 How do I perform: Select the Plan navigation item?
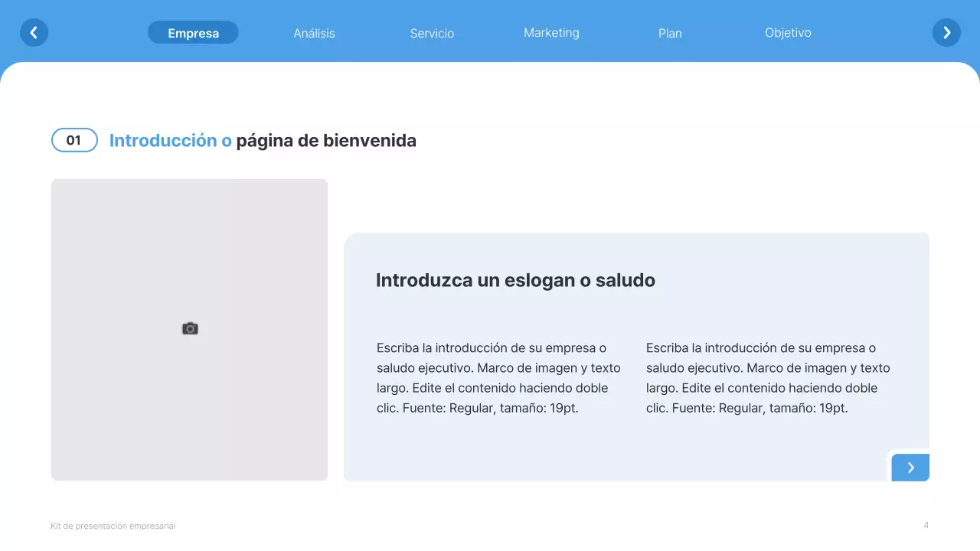pos(670,33)
